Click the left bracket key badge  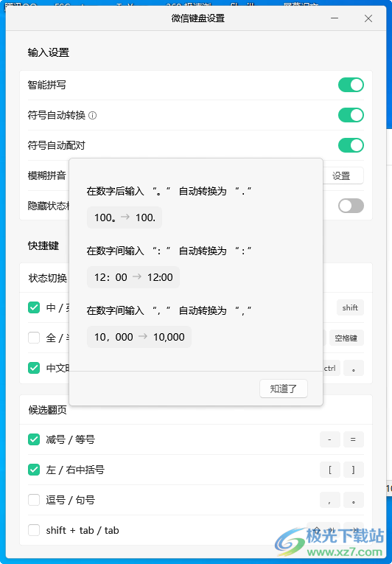point(330,470)
